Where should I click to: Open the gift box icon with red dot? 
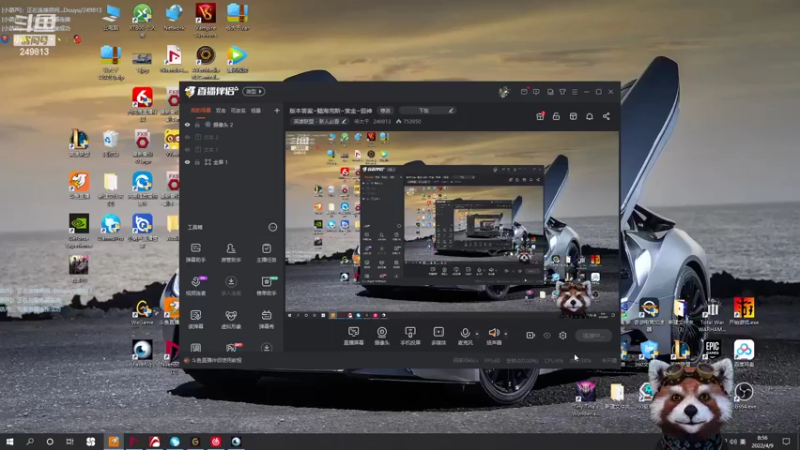pyautogui.click(x=540, y=116)
